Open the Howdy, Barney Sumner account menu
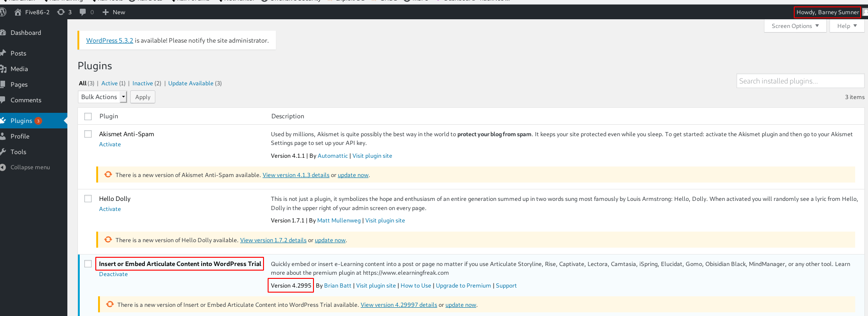The width and height of the screenshot is (868, 316). click(x=828, y=12)
